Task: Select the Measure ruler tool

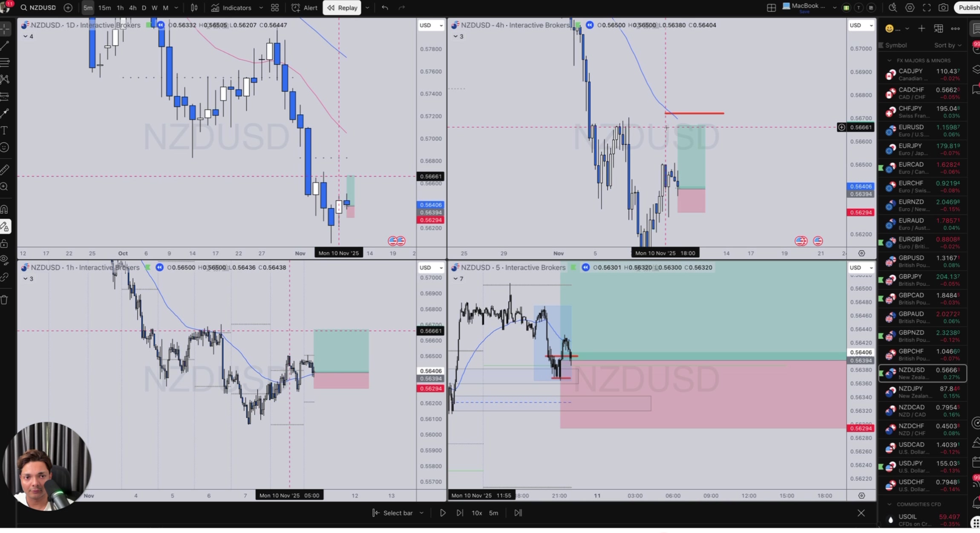Action: 5,170
